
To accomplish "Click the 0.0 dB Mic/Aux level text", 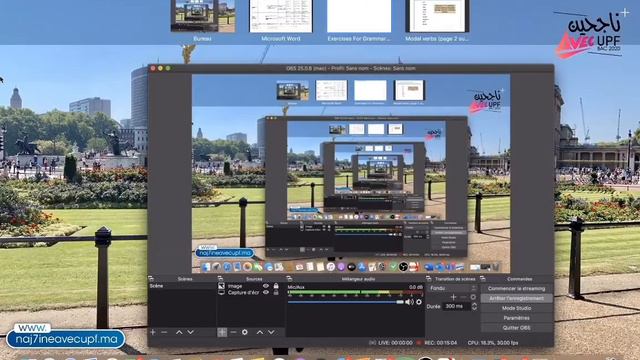I will tap(416, 287).
